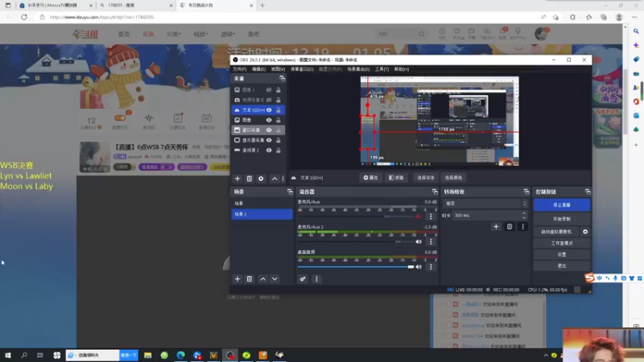
Task: Move scene up in Scenes panel
Action: [263, 279]
